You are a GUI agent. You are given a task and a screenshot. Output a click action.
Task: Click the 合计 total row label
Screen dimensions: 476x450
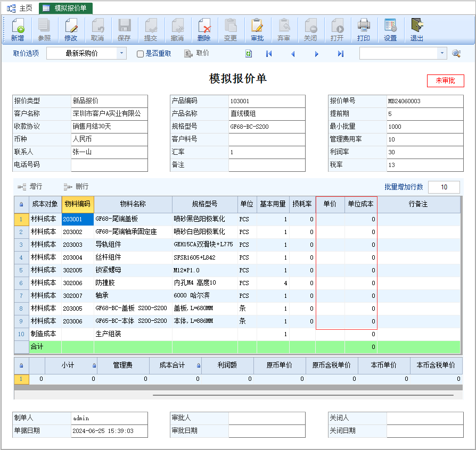37,347
